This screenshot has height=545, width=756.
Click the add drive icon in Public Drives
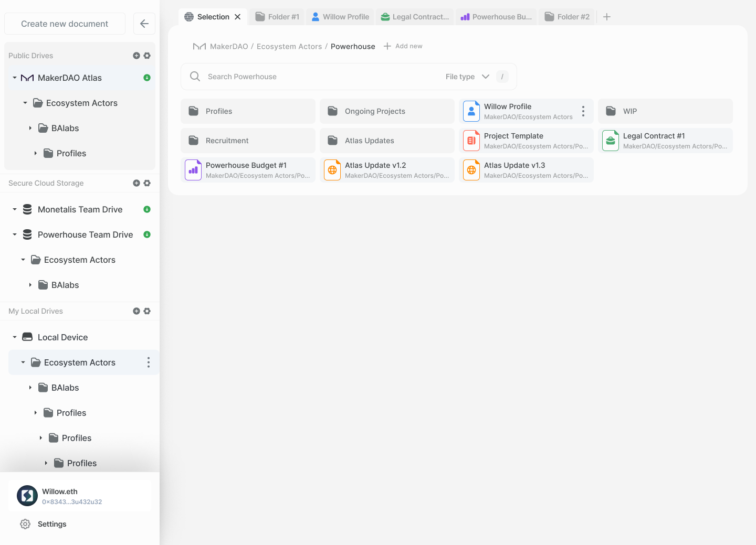coord(136,56)
